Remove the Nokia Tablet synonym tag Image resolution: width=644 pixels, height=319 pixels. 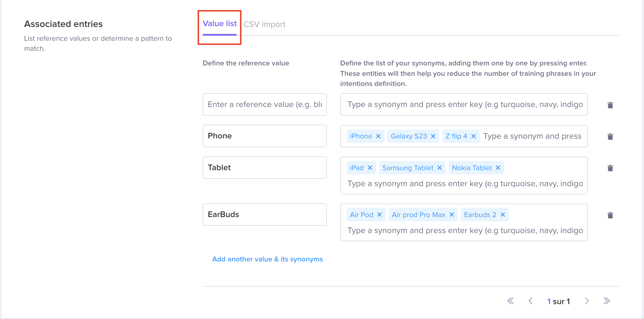point(498,168)
